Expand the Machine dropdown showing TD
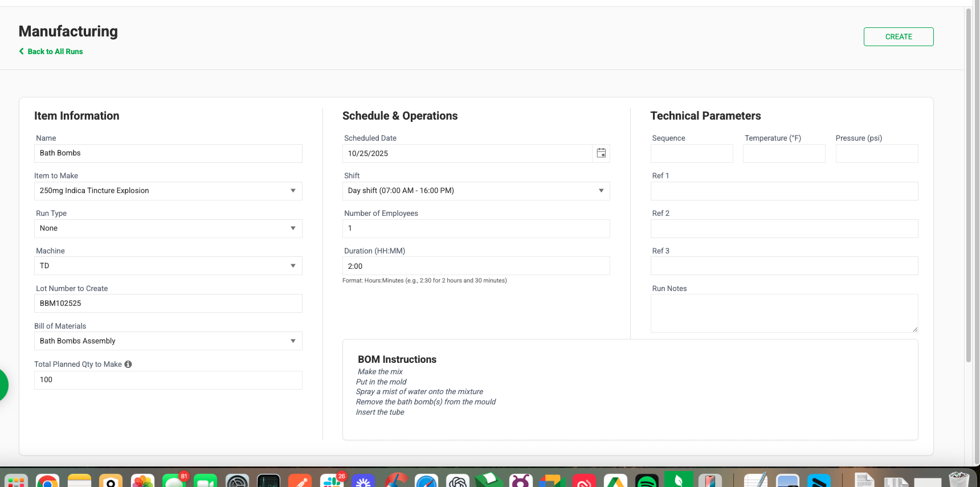The height and width of the screenshot is (487, 980). [x=168, y=266]
